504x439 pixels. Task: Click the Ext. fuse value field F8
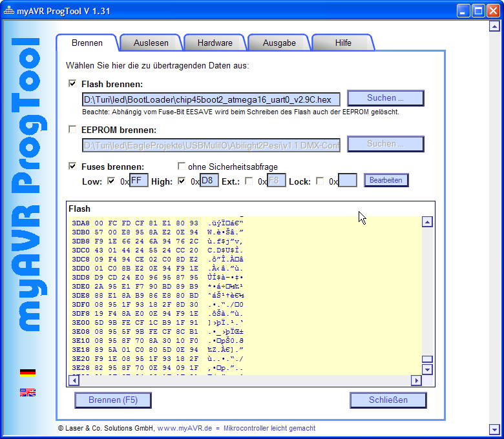[x=277, y=180]
